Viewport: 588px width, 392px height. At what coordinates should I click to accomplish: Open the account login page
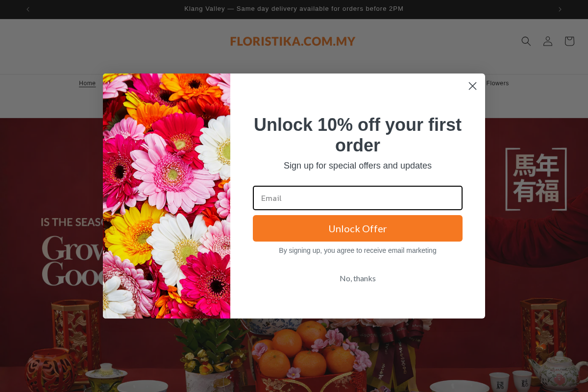click(547, 41)
